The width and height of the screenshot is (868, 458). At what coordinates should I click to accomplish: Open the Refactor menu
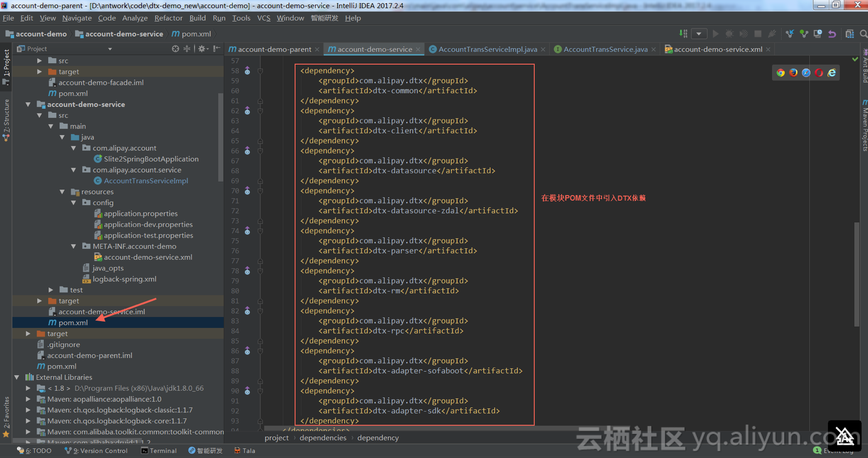pos(169,18)
